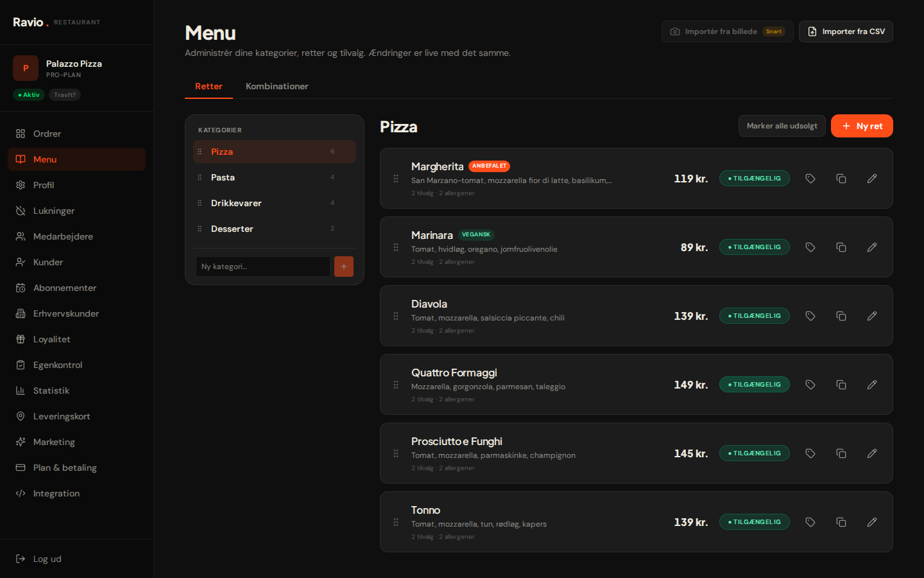Duplicate the Marinara dish via copy icon
Viewport: 924px width, 578px height.
841,247
